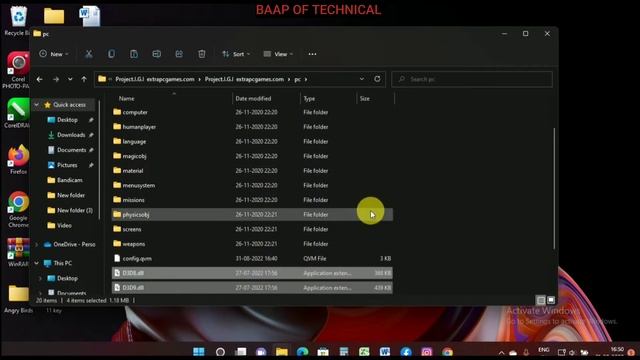Open Instagram from the taskbar

coord(427,351)
